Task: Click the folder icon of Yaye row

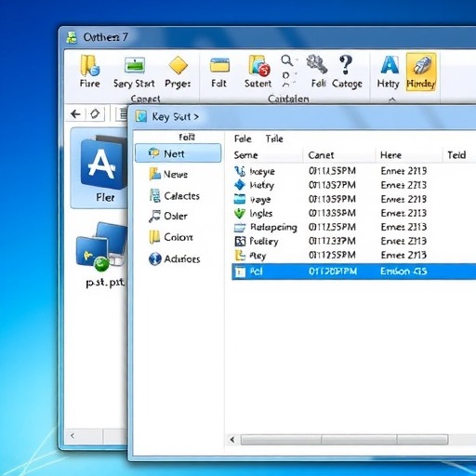Action: coord(240,199)
